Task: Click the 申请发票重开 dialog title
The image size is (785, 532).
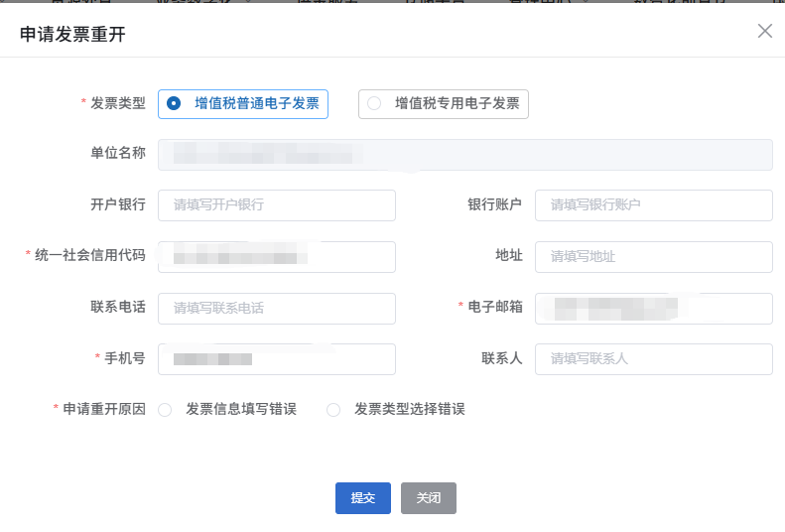Action: click(72, 35)
